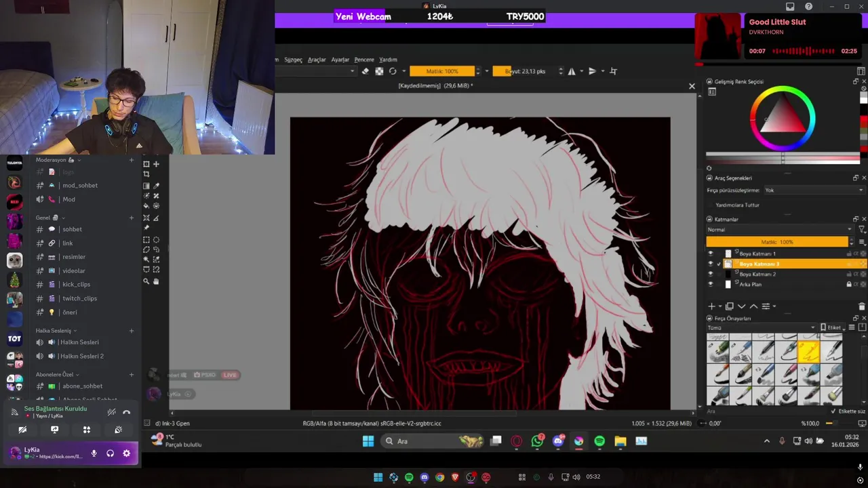Viewport: 868px width, 488px height.
Task: Deafen with Discord headphones icon
Action: 110,453
